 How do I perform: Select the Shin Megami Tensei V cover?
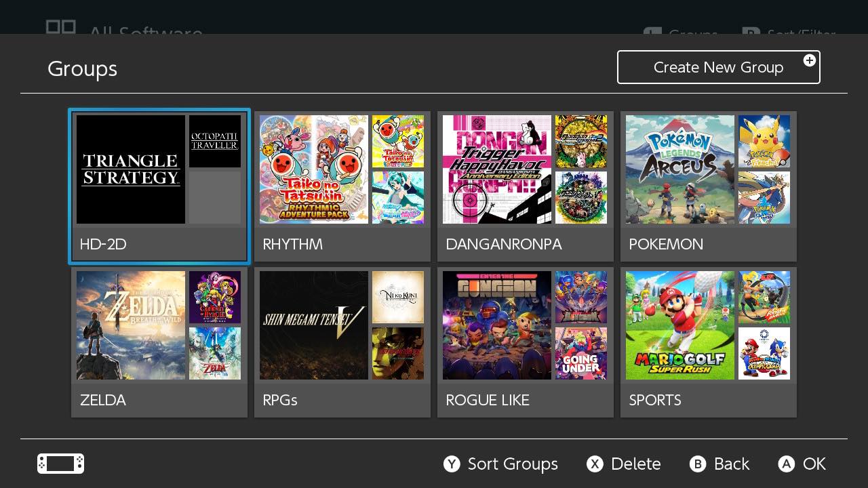coord(314,325)
